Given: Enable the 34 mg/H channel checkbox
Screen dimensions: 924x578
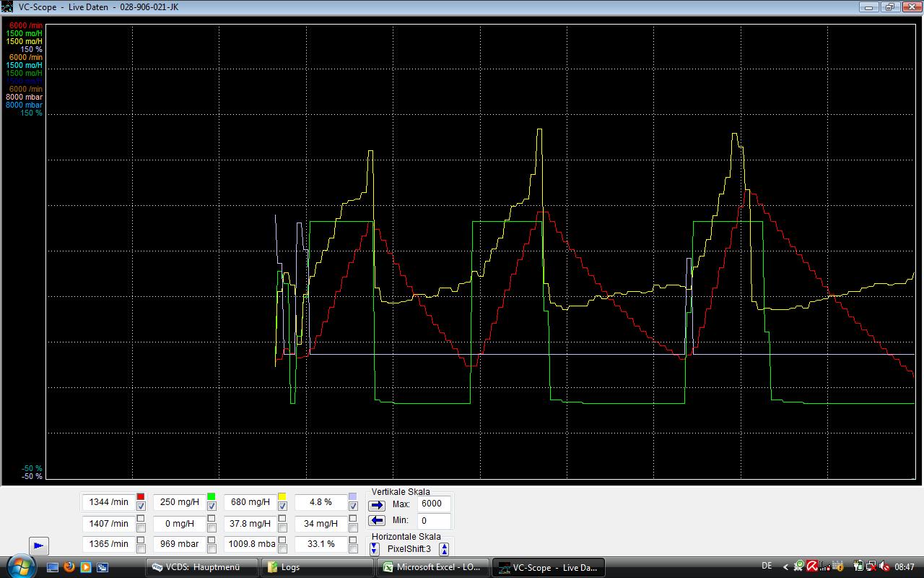Looking at the screenshot, I should point(353,528).
